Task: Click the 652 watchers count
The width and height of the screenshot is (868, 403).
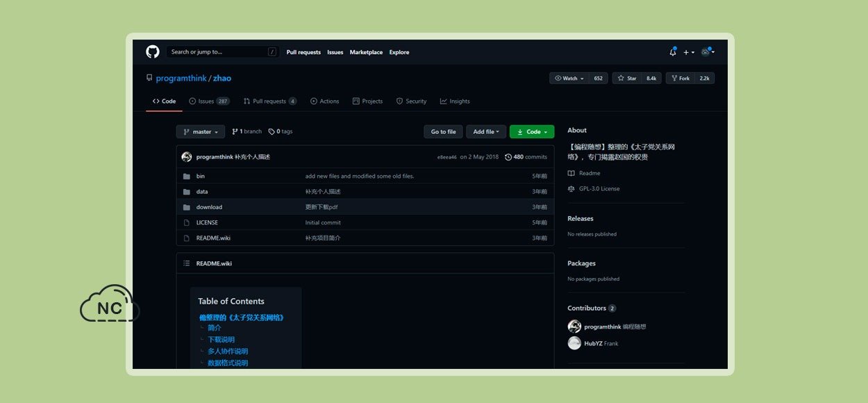Action: pyautogui.click(x=599, y=79)
